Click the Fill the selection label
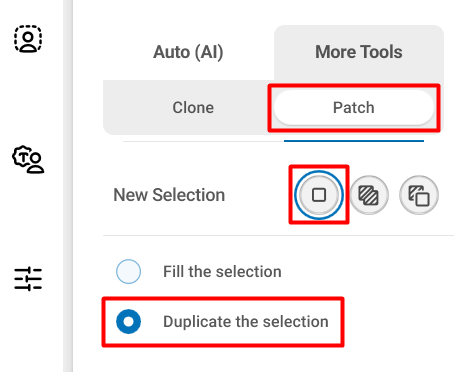 tap(222, 271)
